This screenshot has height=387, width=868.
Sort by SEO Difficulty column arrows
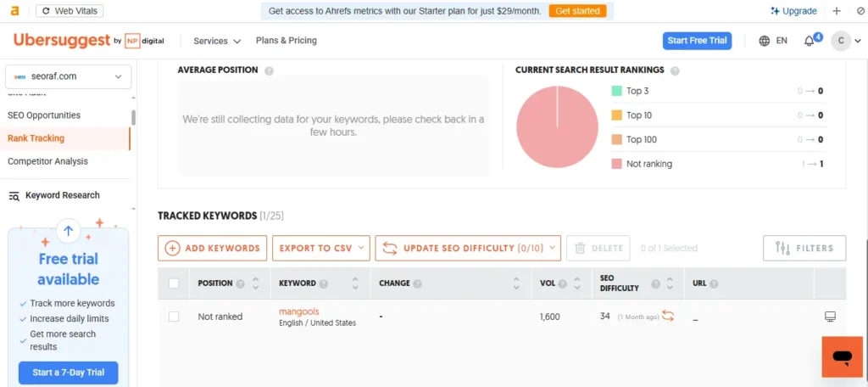click(x=670, y=283)
